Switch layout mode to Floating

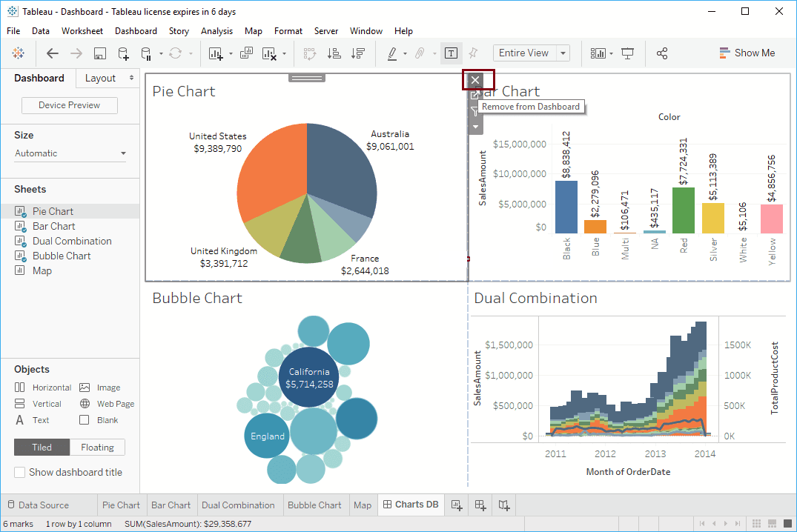[97, 447]
